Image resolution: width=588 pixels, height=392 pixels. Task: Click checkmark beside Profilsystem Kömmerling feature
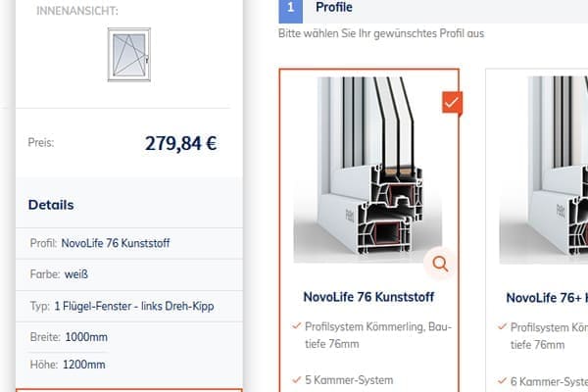pos(297,325)
